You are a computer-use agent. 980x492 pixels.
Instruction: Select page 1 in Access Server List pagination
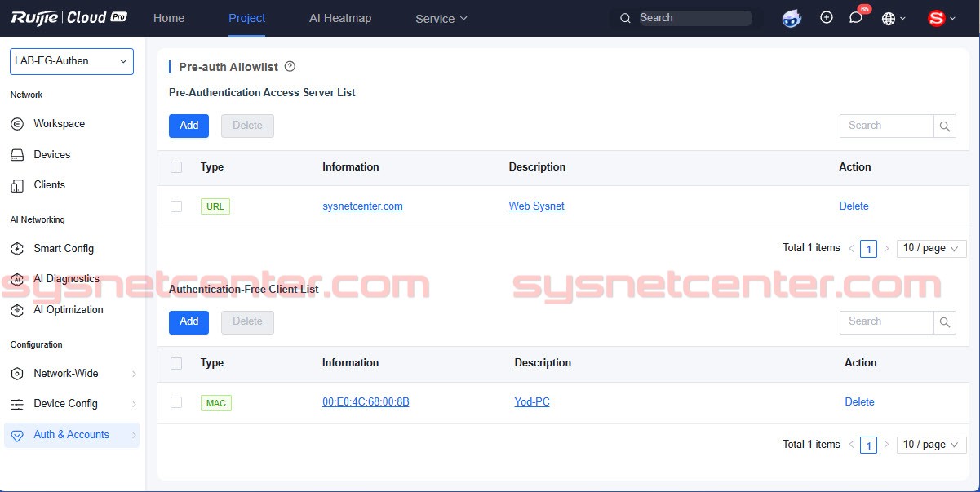[x=869, y=249]
